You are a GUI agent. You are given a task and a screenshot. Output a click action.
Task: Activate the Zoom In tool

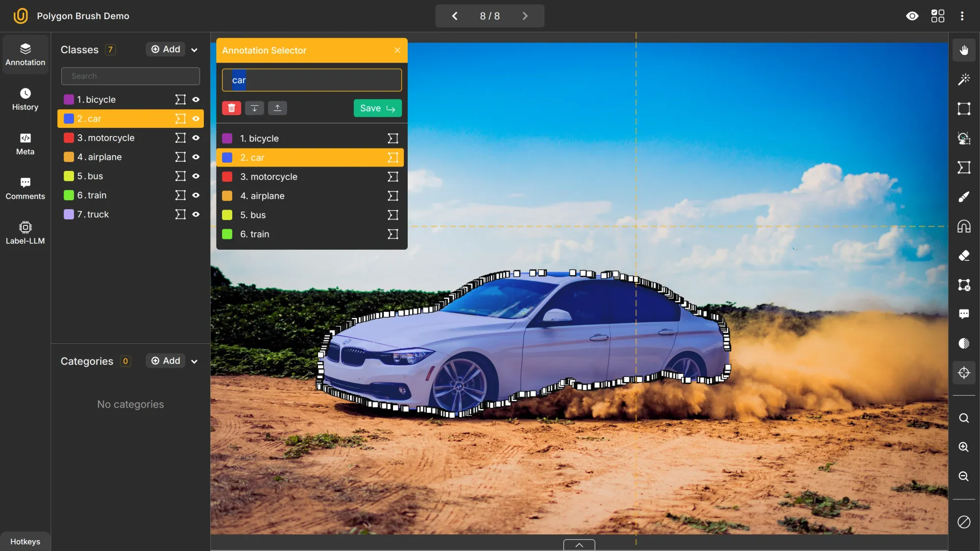coord(964,447)
